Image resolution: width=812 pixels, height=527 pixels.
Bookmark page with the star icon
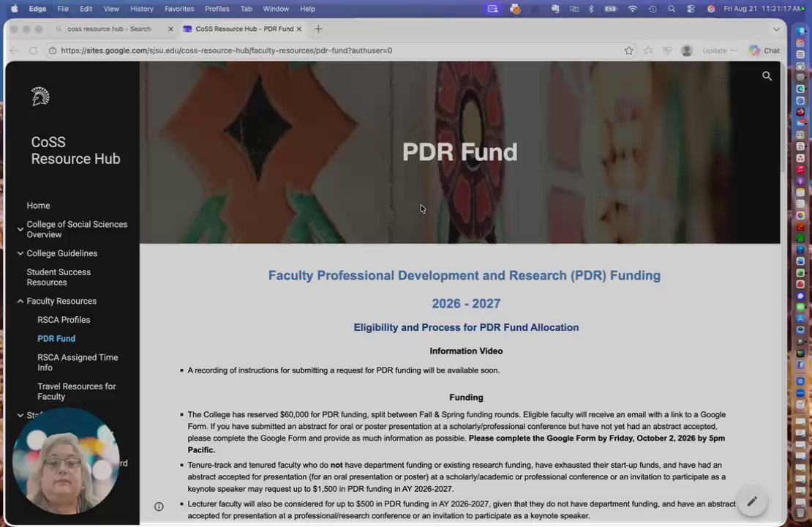point(628,51)
